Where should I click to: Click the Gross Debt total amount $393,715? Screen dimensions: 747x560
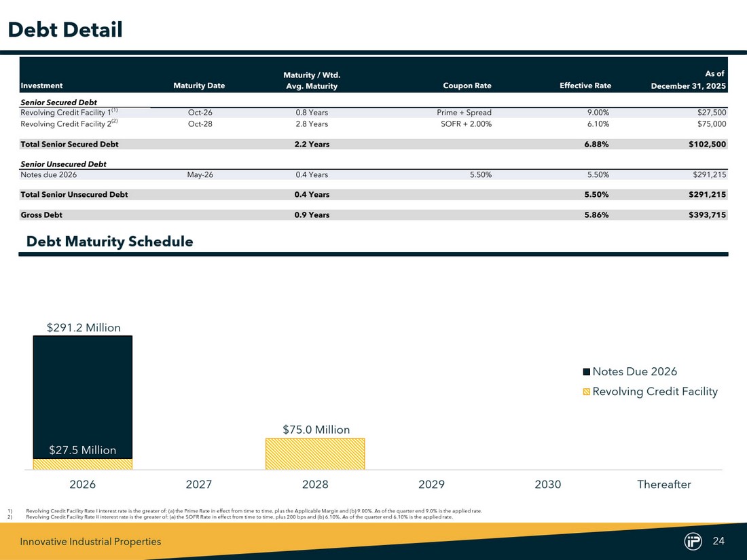707,215
